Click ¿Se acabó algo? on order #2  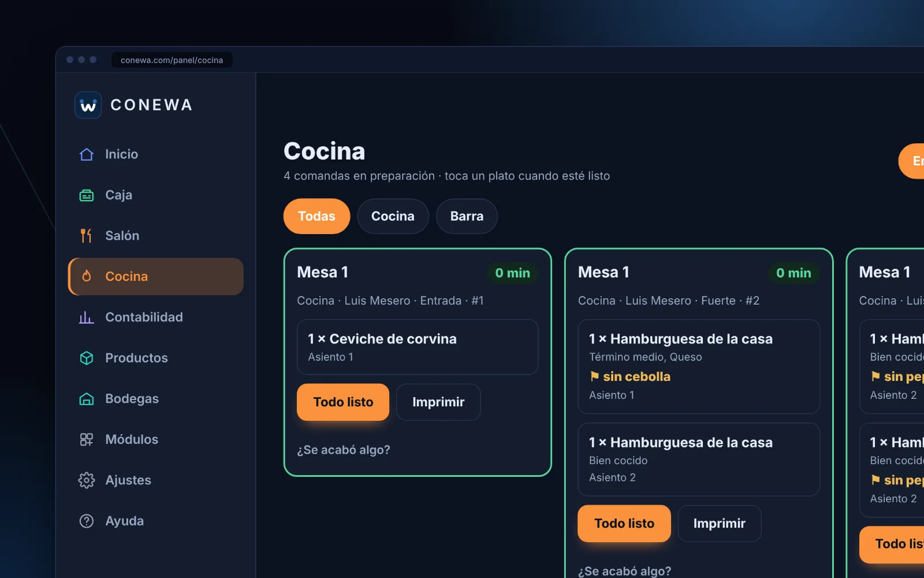tap(625, 571)
